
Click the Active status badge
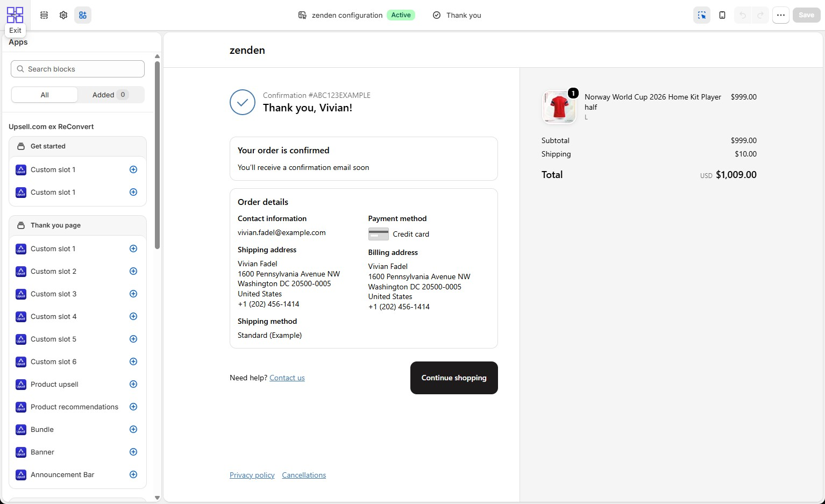(401, 15)
